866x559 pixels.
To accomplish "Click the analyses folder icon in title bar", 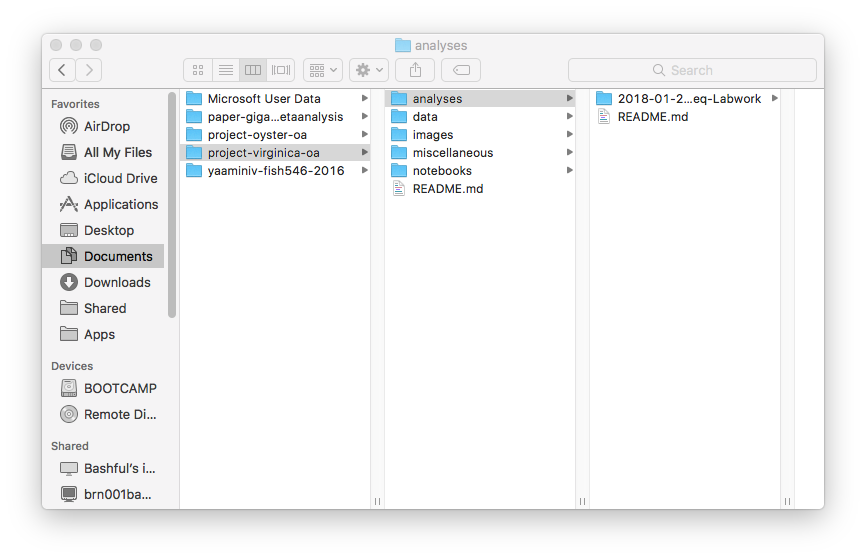I will (403, 45).
